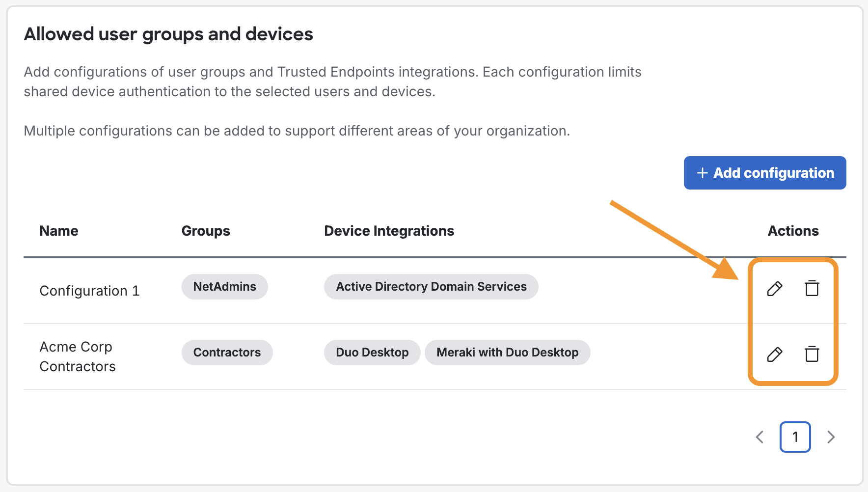Advance to the next page using the right chevron
868x492 pixels.
point(831,437)
